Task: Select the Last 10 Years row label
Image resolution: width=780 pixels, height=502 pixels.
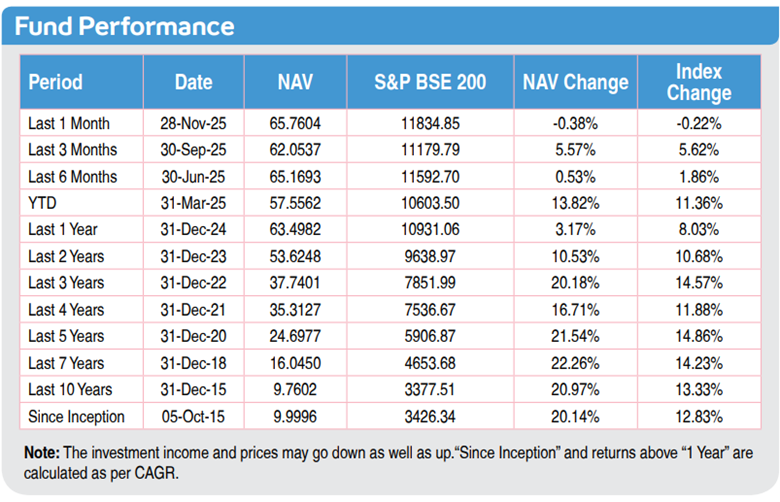Action: click(x=70, y=389)
